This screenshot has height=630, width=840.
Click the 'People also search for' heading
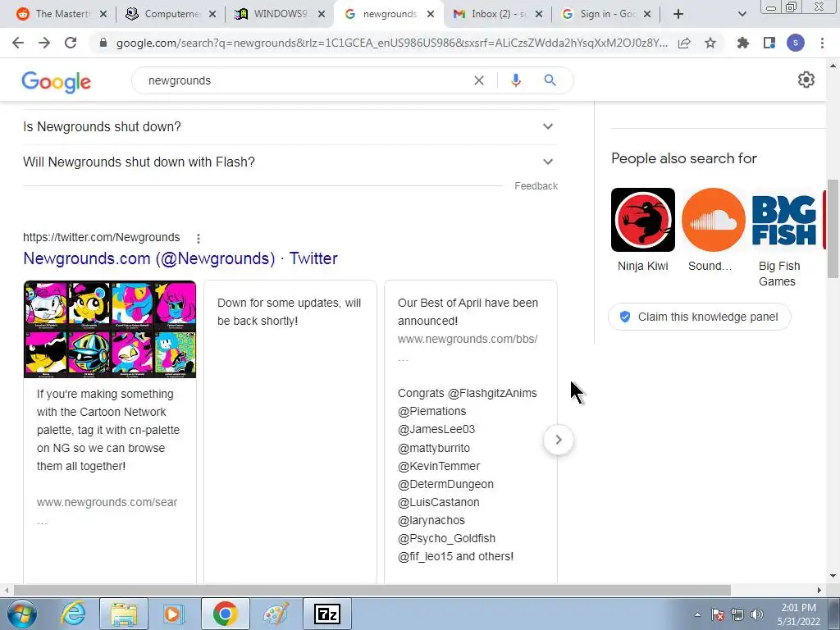[683, 158]
